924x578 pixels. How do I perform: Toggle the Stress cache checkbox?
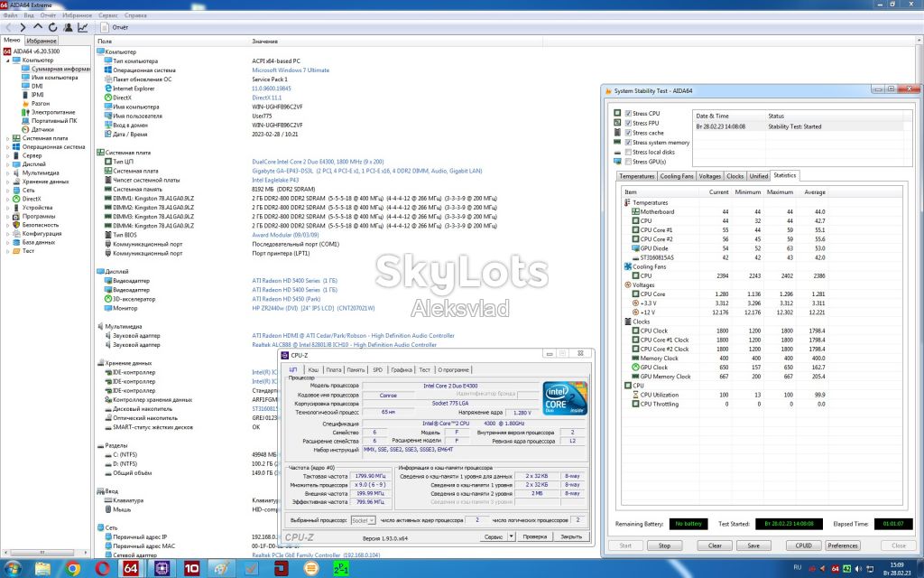coord(628,133)
